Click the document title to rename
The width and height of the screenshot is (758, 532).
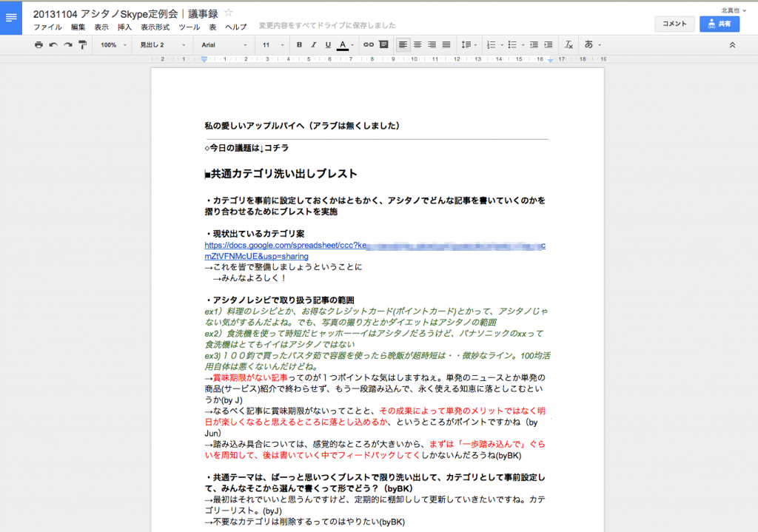point(126,13)
